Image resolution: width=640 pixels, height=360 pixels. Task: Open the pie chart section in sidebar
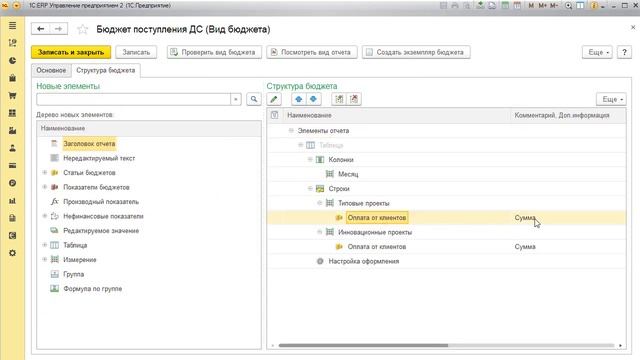[12, 60]
